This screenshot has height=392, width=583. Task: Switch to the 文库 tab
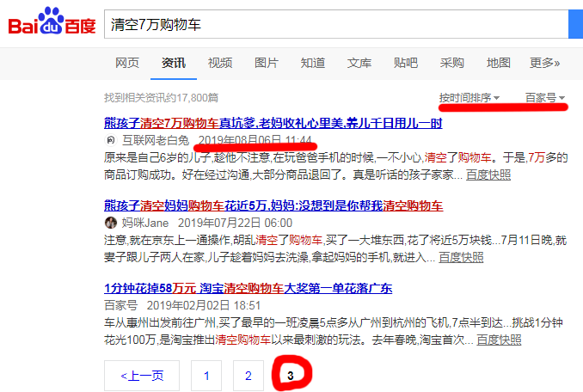click(359, 63)
